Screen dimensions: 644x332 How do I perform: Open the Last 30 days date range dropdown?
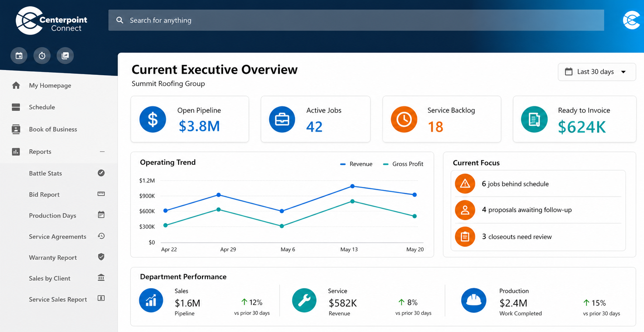click(x=597, y=72)
